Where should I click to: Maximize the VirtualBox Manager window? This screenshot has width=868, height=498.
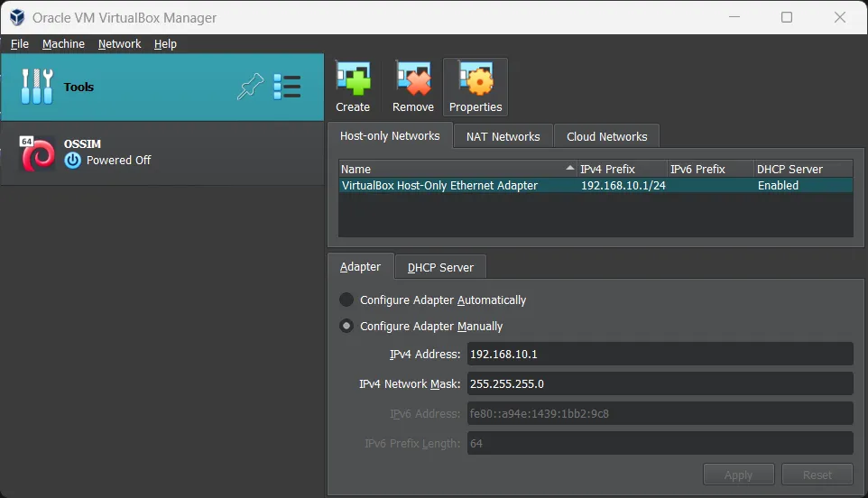787,17
